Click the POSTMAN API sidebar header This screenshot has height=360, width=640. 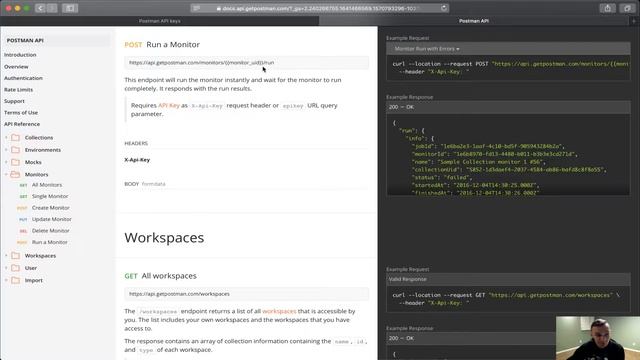pyautogui.click(x=25, y=40)
